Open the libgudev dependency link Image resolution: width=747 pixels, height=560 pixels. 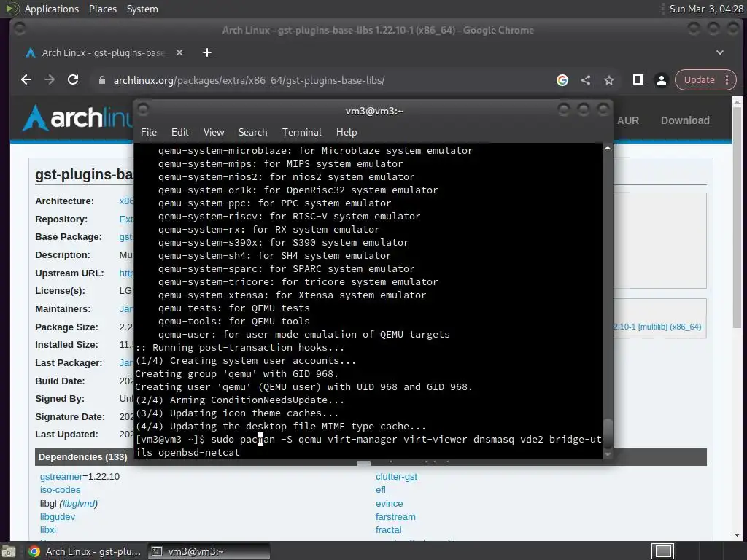coord(58,517)
